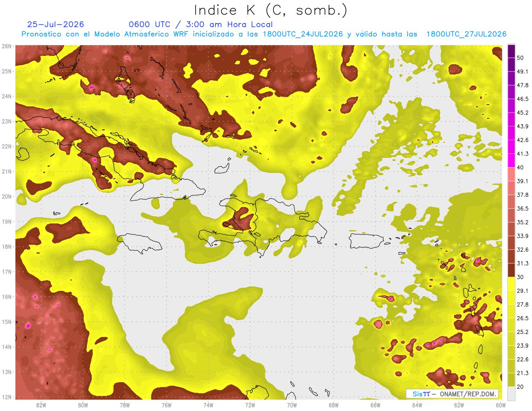This screenshot has height=411, width=532.
Task: Click the colorbar value '43.9'
Action: pyautogui.click(x=522, y=126)
